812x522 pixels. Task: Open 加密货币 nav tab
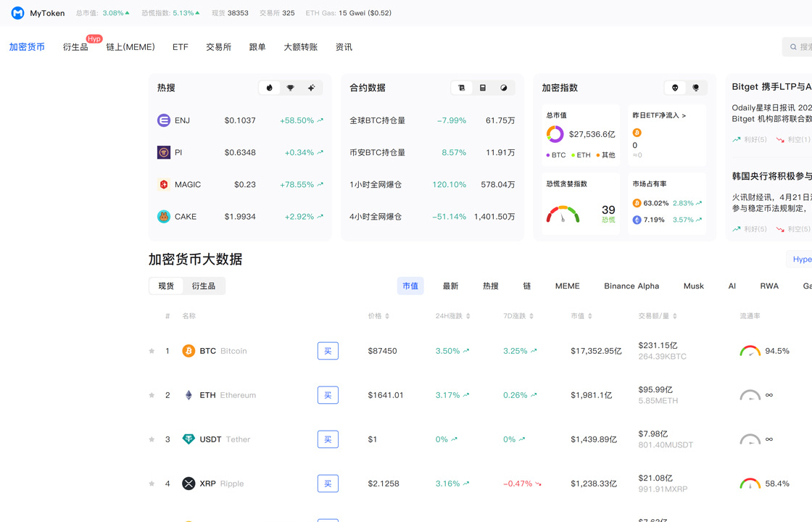27,47
